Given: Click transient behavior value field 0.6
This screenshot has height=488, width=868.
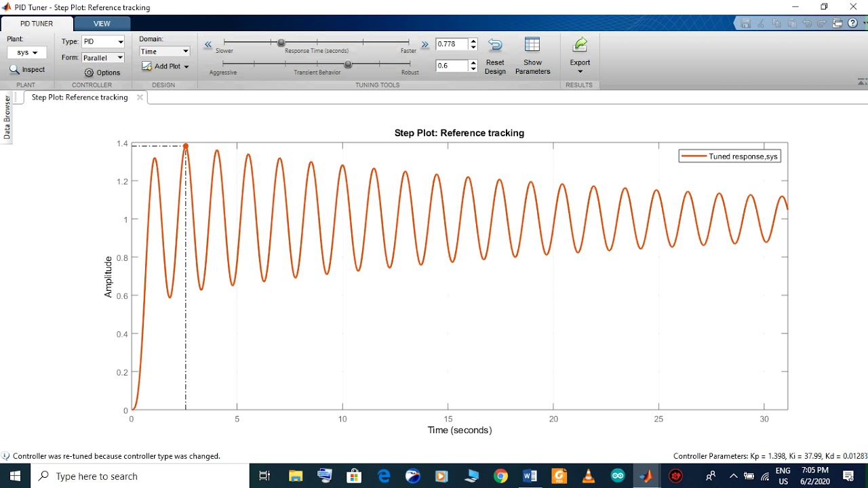Looking at the screenshot, I should (452, 66).
